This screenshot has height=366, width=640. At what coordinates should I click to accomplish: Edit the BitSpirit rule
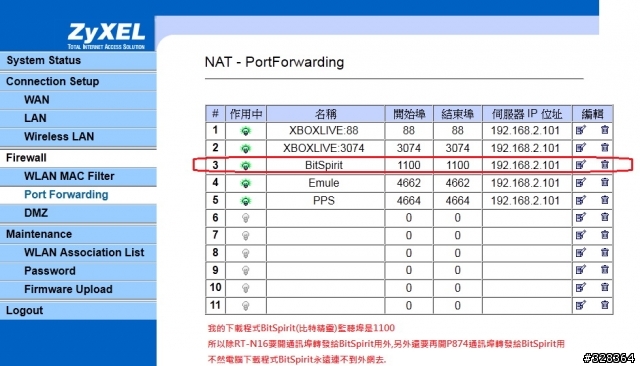pos(580,165)
